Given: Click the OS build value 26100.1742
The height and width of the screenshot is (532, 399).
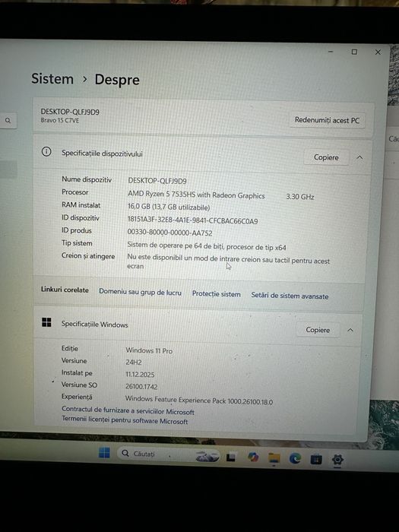Looking at the screenshot, I should tap(141, 386).
